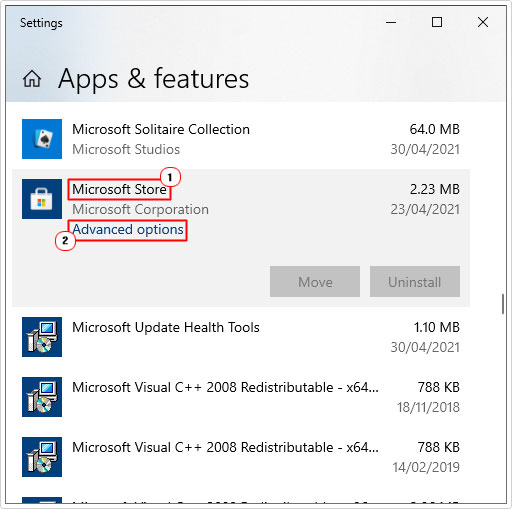
Task: Click installer icon of Visual C++ 2008 dated 18/11/2018
Action: point(42,397)
